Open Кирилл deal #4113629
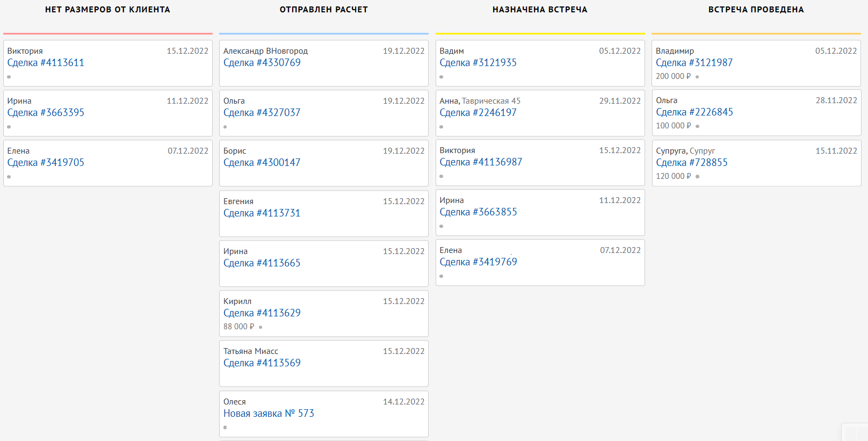Image resolution: width=868 pixels, height=441 pixels. pos(262,313)
